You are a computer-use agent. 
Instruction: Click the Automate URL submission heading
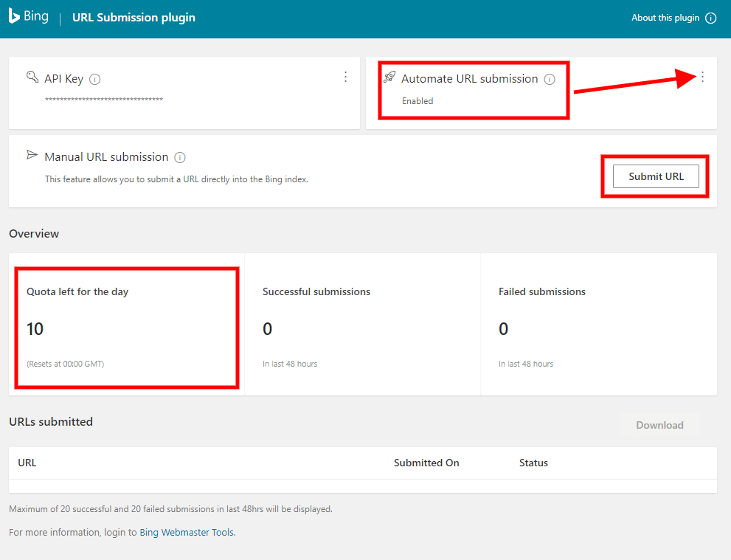(469, 79)
